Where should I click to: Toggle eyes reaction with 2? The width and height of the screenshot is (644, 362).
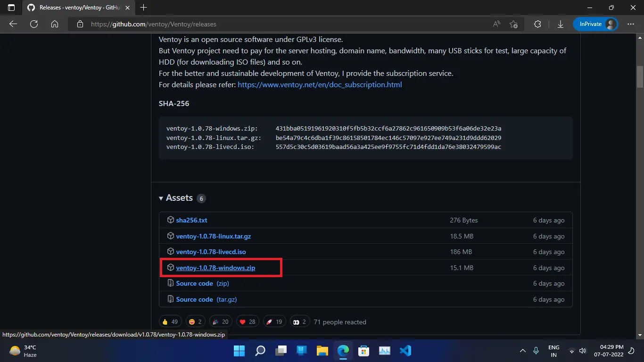(x=300, y=322)
